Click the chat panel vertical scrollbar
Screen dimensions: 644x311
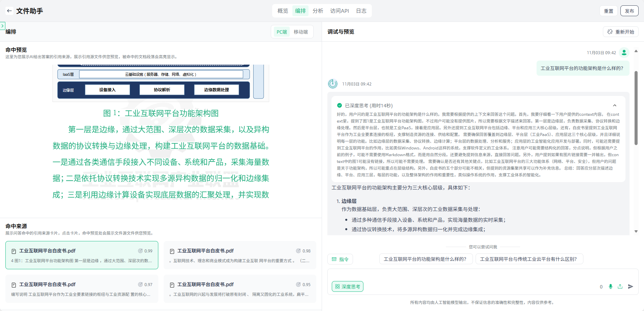coord(636,108)
